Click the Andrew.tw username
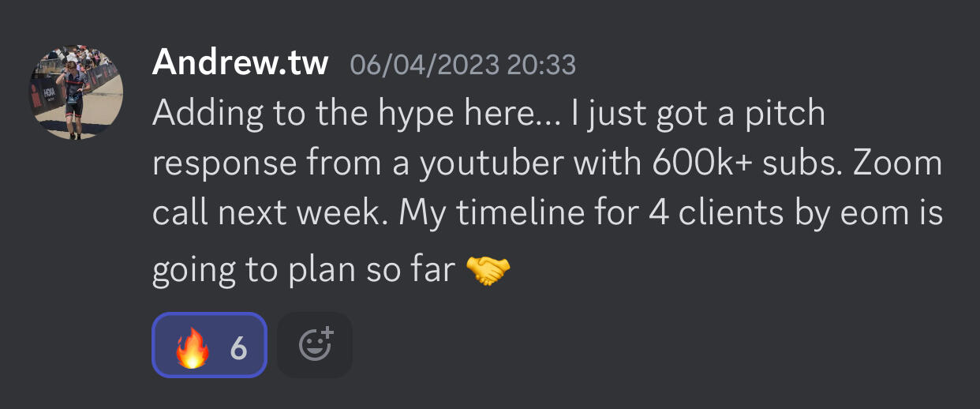This screenshot has height=409, width=980. click(x=240, y=62)
